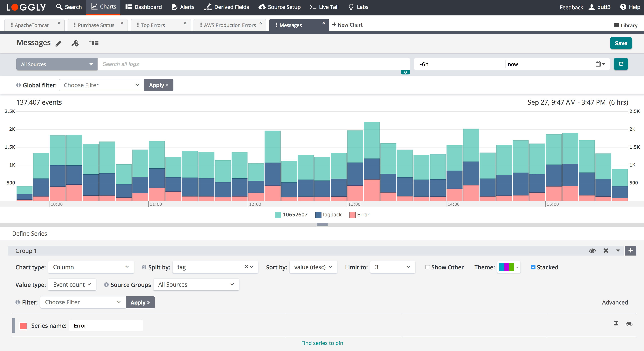Open the Chart type Column dropdown

[x=91, y=267]
